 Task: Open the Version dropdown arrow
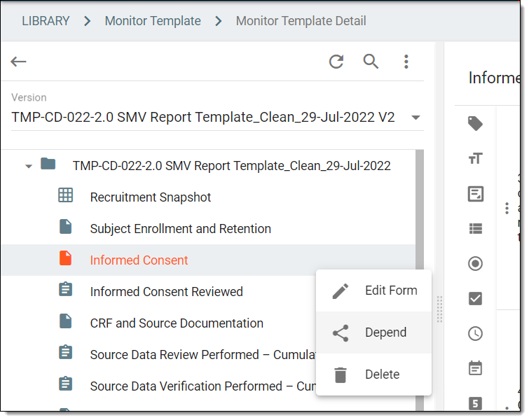tap(416, 118)
